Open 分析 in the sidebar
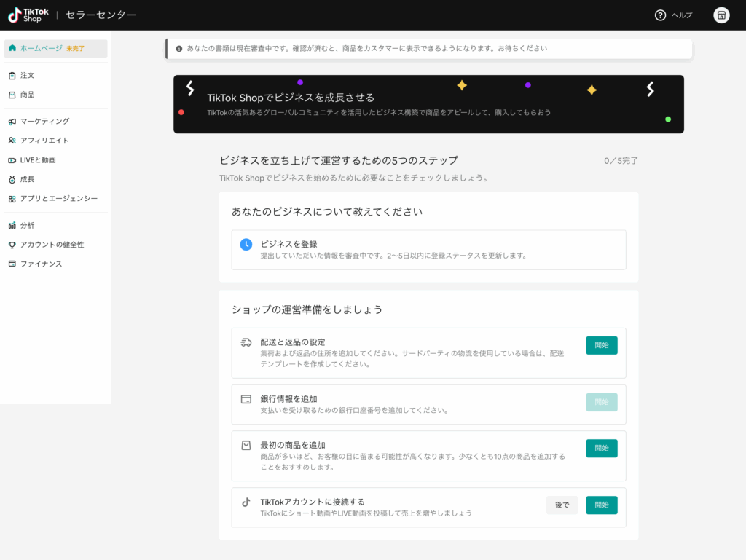Screen dimensions: 746x560 point(27,225)
